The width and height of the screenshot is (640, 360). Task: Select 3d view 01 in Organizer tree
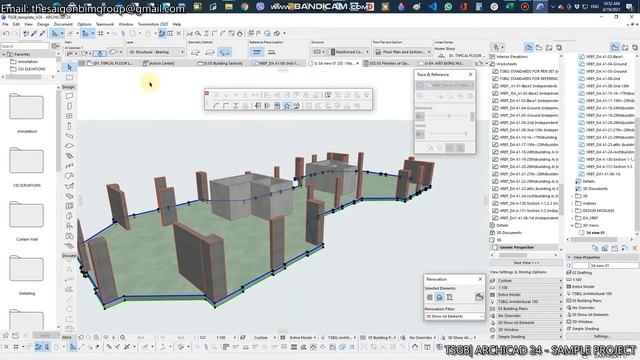coord(596,233)
